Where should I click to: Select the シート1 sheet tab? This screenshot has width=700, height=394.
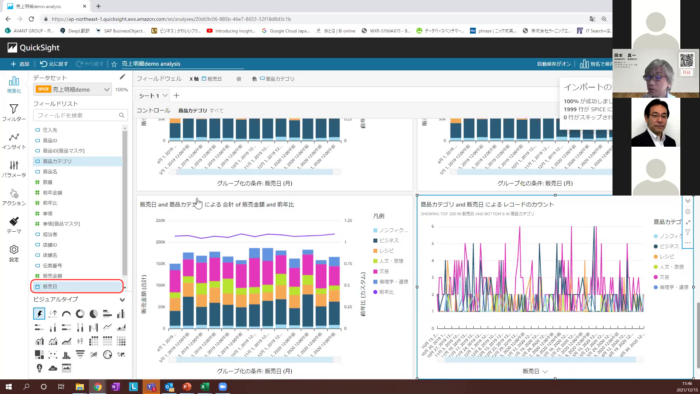coord(152,95)
